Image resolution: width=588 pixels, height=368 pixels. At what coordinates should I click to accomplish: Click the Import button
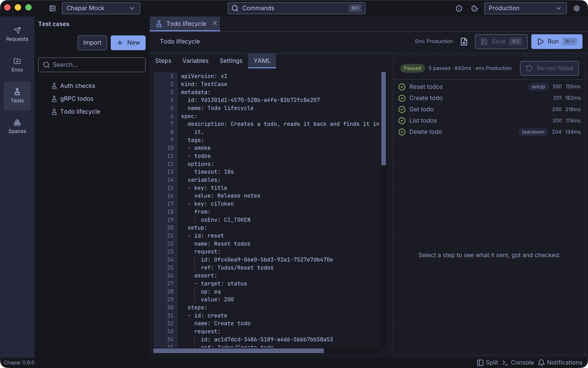click(x=92, y=43)
